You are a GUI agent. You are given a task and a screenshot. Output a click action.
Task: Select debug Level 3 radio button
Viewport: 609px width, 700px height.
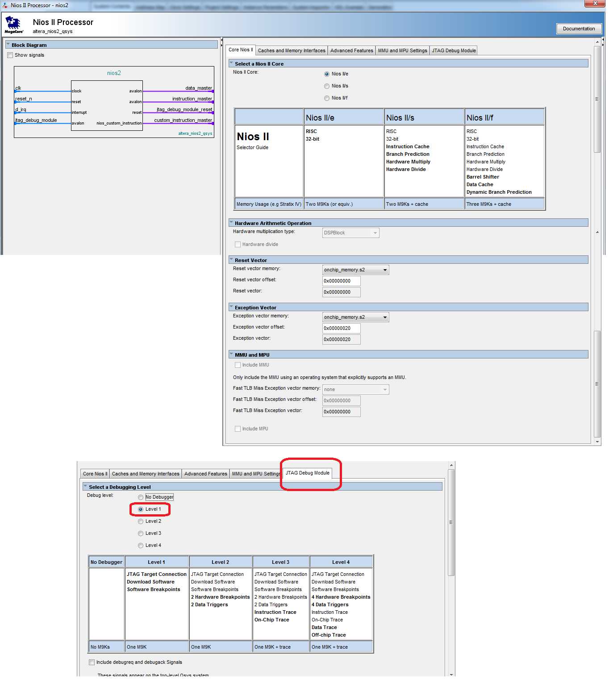(x=141, y=533)
